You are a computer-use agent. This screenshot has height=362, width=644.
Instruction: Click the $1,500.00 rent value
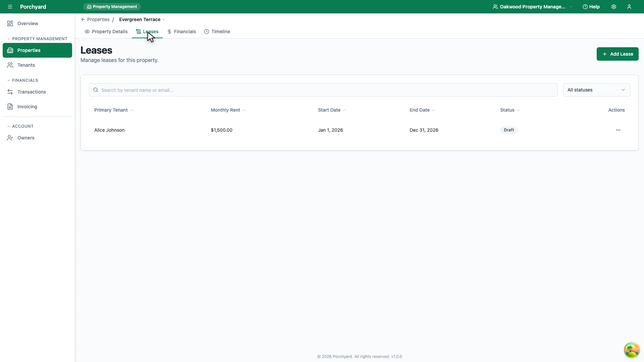[x=221, y=130]
